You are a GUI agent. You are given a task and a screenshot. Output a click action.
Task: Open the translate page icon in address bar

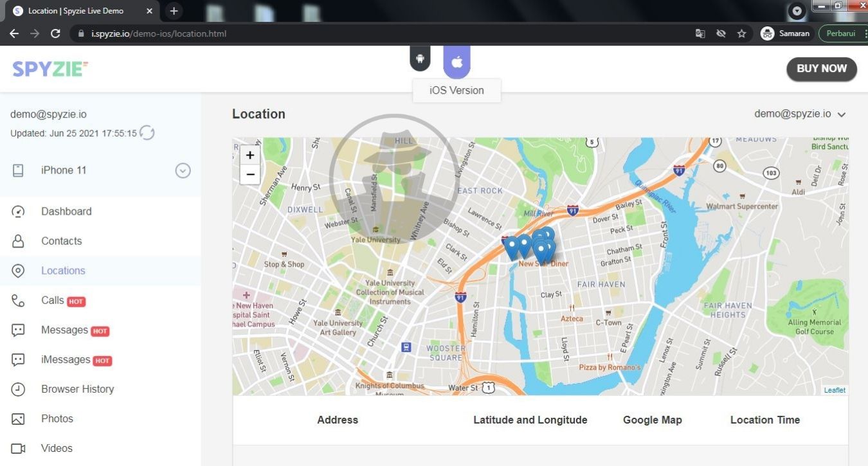pyautogui.click(x=700, y=33)
